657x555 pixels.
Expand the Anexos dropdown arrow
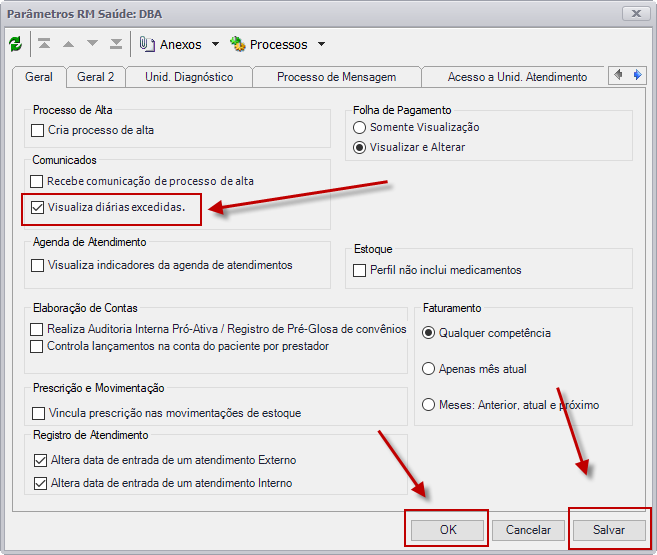[x=215, y=44]
